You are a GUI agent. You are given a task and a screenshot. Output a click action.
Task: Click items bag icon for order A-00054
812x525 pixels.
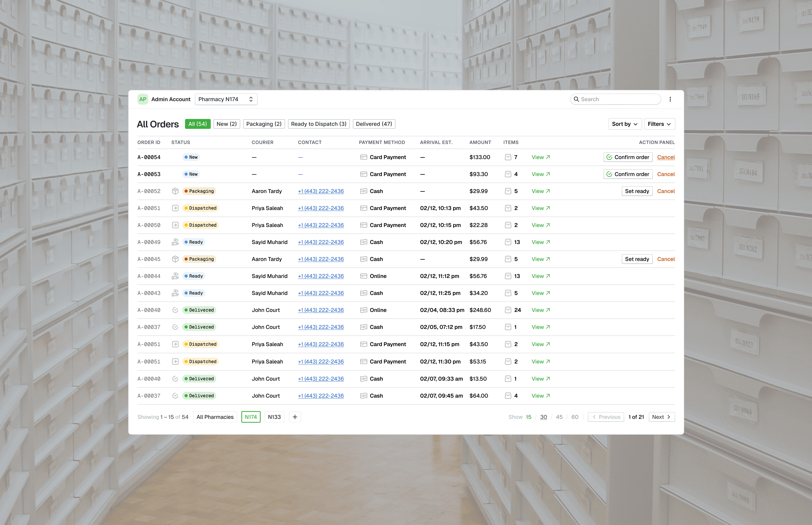tap(508, 157)
